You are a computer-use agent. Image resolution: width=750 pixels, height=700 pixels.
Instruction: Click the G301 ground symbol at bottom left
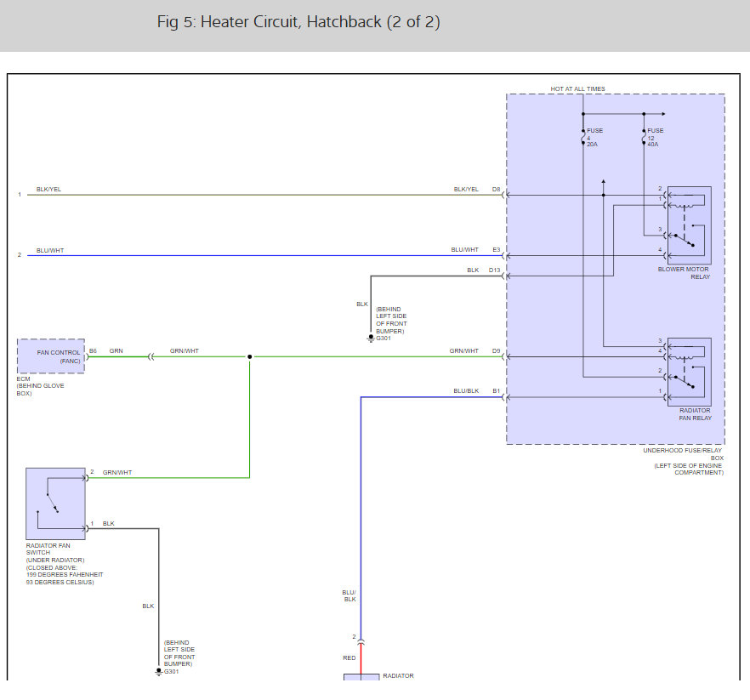pyautogui.click(x=159, y=672)
